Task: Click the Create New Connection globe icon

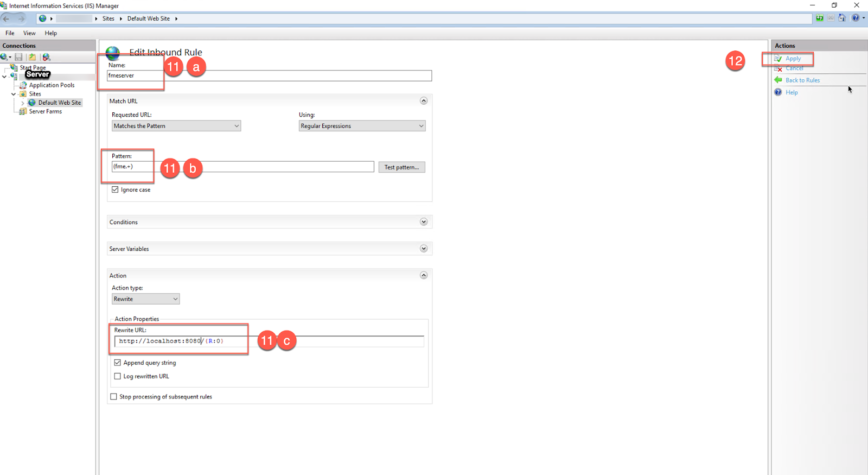Action: [4, 57]
